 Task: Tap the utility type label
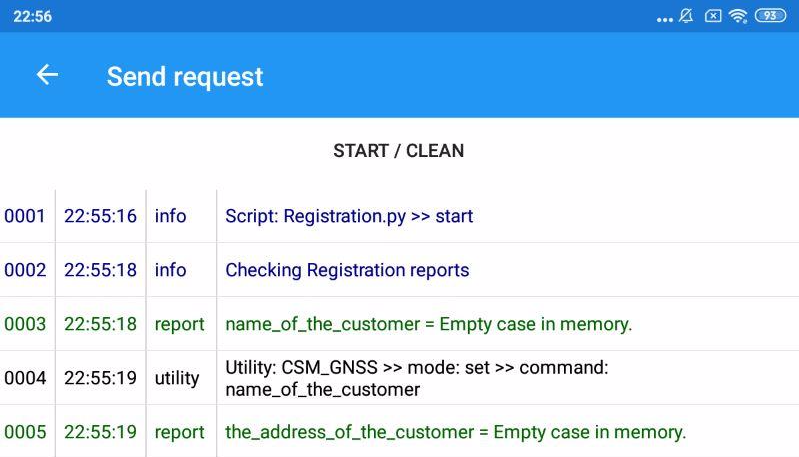(x=177, y=378)
